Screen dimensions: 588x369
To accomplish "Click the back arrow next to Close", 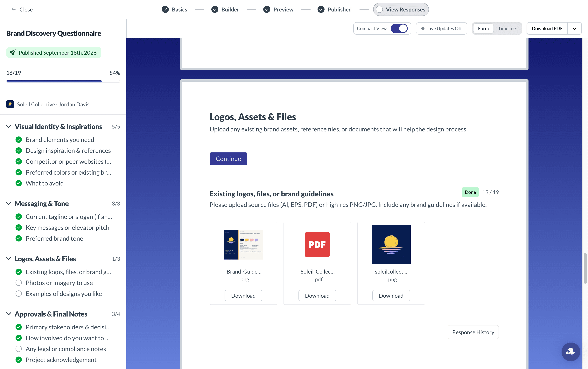I will point(13,9).
